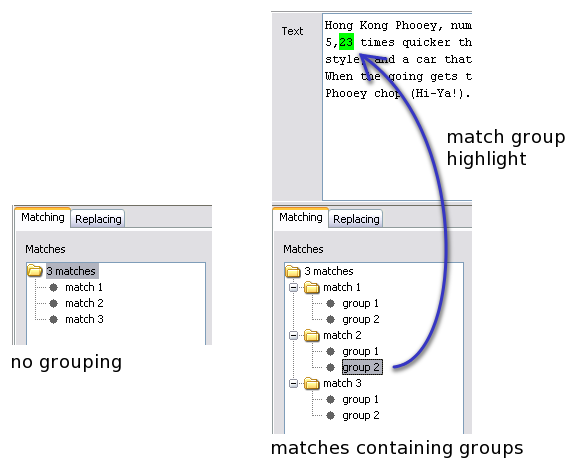Collapse the match 3 tree node
The image size is (576, 469).
293,383
